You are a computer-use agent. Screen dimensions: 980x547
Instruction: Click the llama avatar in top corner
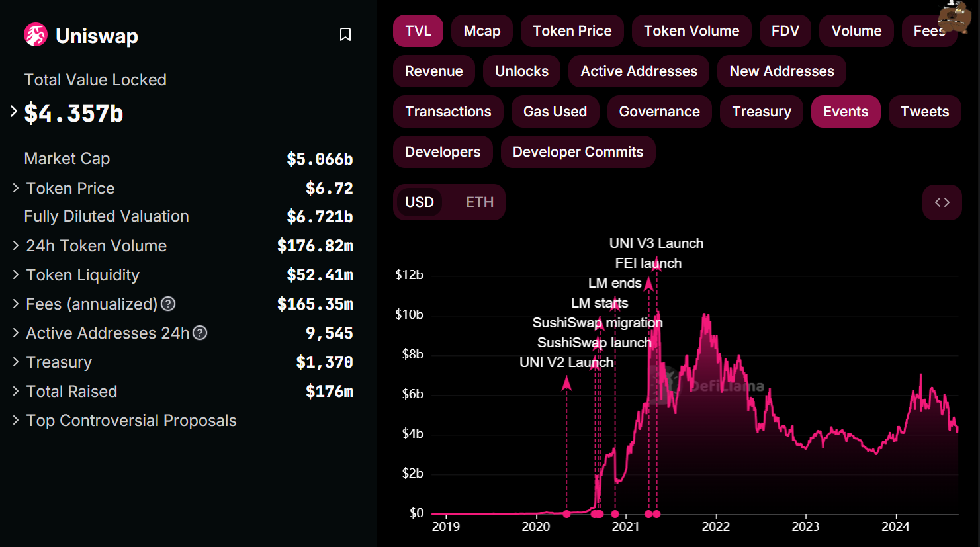tap(954, 16)
